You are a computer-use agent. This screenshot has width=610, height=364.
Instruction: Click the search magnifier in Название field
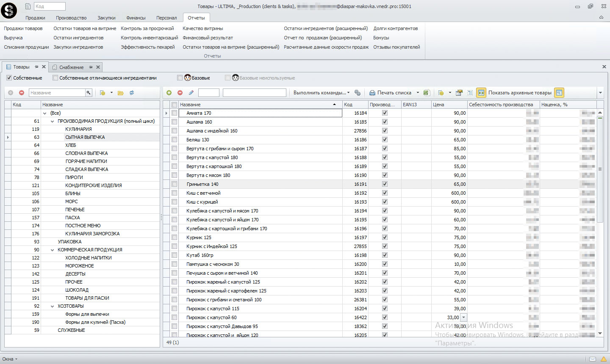coord(89,93)
